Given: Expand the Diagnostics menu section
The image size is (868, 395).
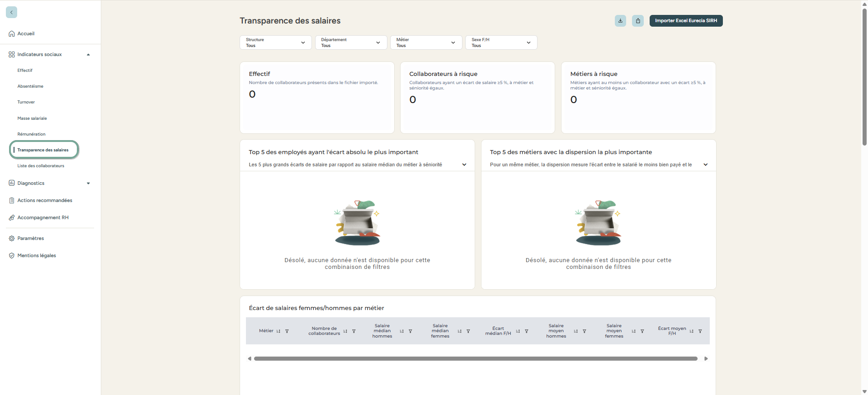Looking at the screenshot, I should (88, 183).
